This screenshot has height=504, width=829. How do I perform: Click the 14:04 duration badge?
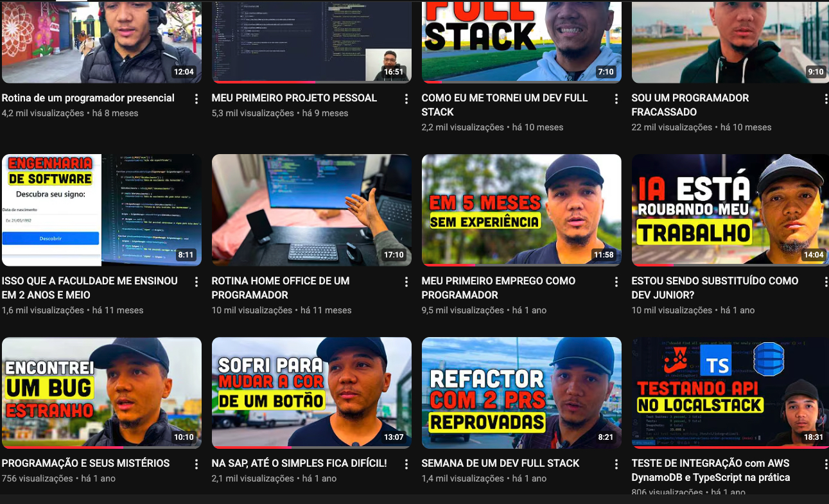point(813,255)
